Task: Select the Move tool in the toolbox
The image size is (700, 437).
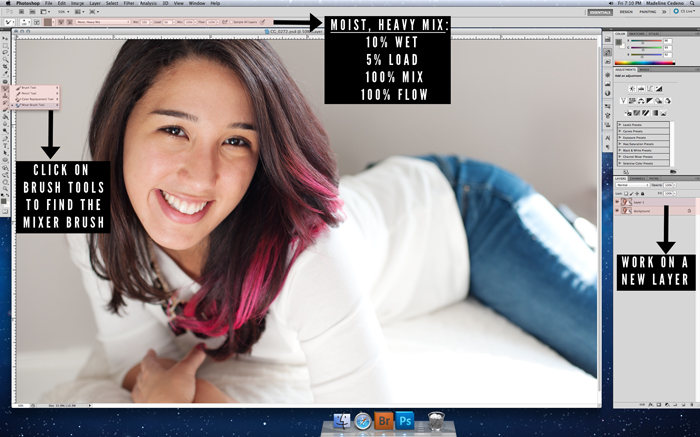Action: [5, 38]
